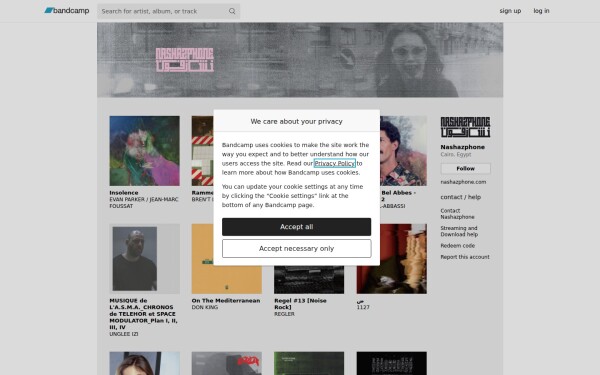Click DON KING artist text

click(x=205, y=307)
